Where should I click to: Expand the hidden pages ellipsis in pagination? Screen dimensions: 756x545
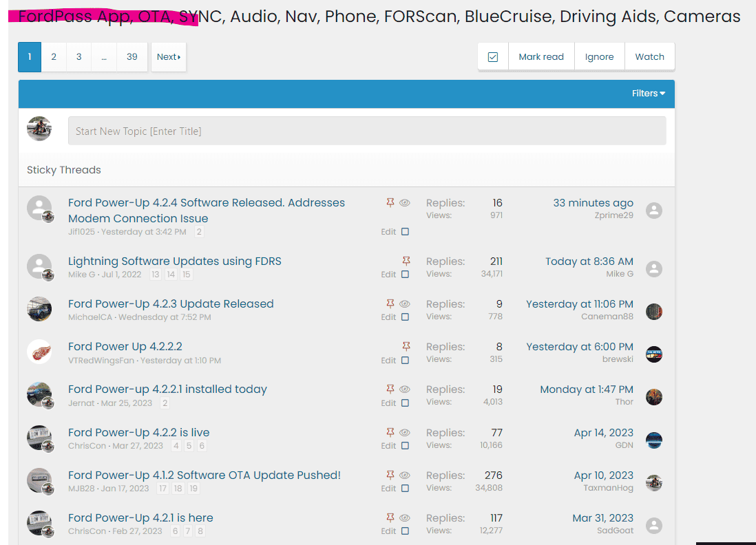click(x=104, y=57)
